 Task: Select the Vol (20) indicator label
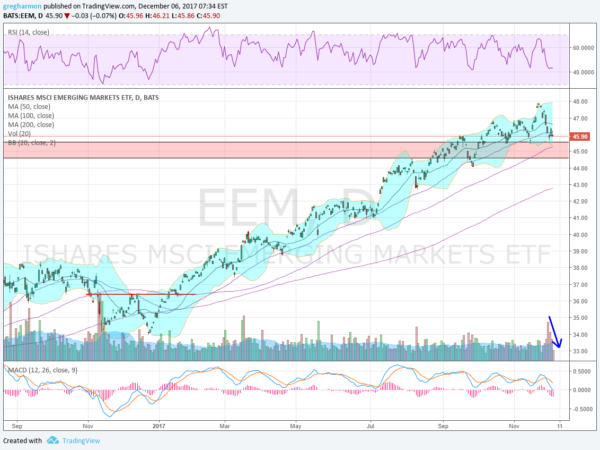pyautogui.click(x=20, y=134)
